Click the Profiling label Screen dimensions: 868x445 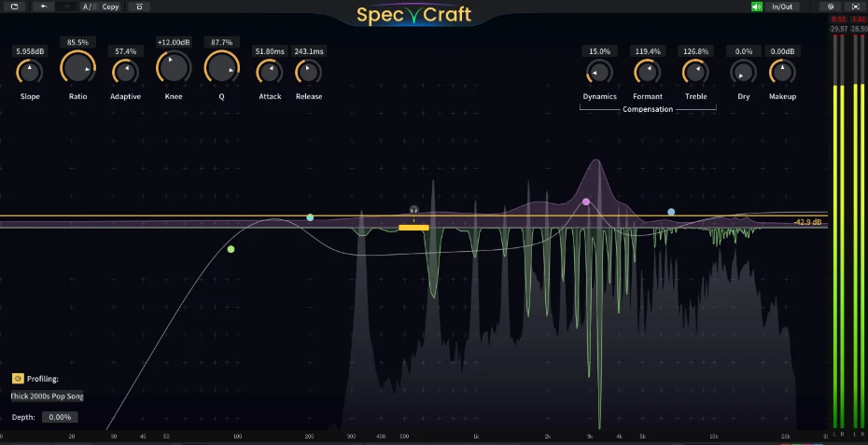coord(43,379)
